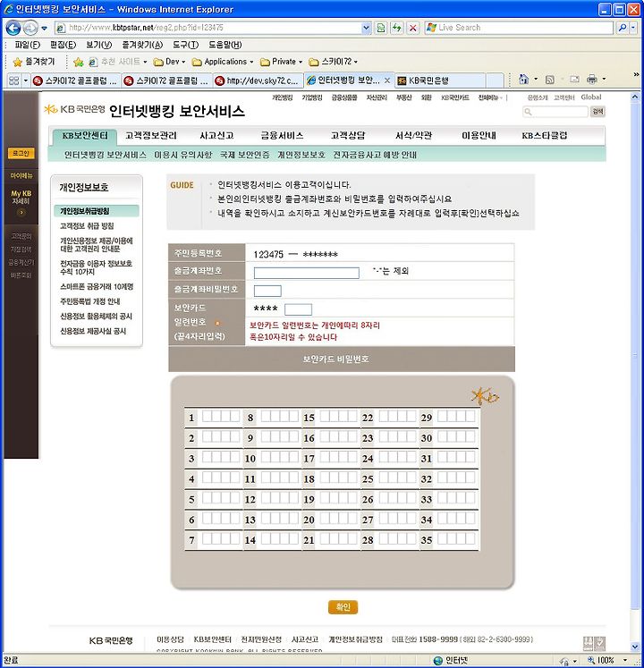Open 이용시 유의사항 submenu link
Screen dimensions: 644x668
[183, 155]
